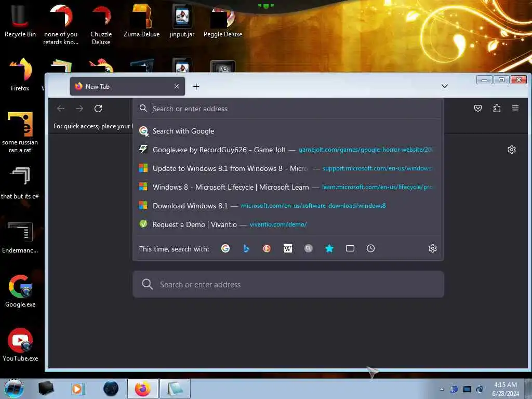Click the 'This time, search with:' label
Viewport: 532px width, 399px height.
(174, 249)
